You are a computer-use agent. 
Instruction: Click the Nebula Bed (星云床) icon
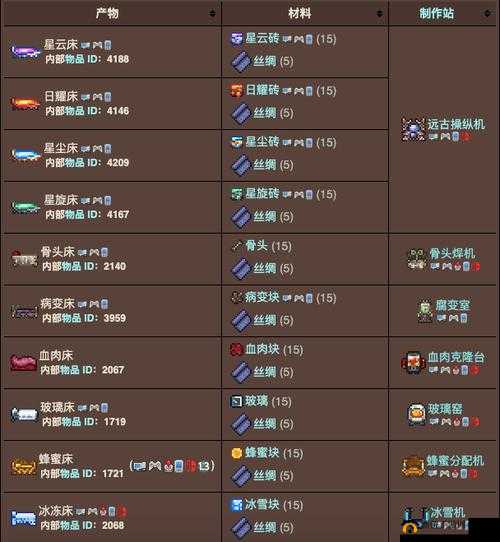(25, 52)
